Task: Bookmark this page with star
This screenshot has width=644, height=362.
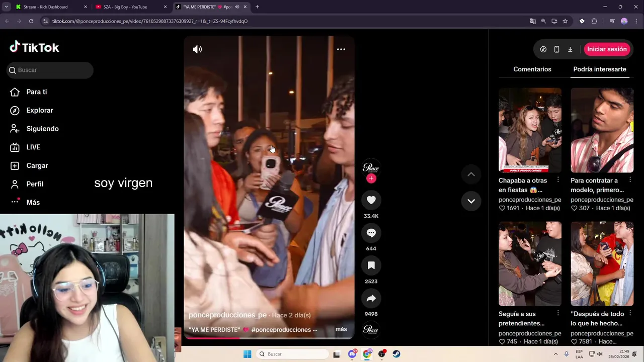Action: point(565,21)
